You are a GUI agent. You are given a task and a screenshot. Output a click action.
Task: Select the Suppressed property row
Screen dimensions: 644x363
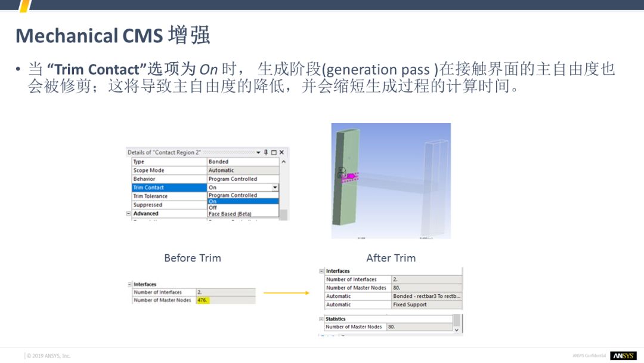pos(169,205)
